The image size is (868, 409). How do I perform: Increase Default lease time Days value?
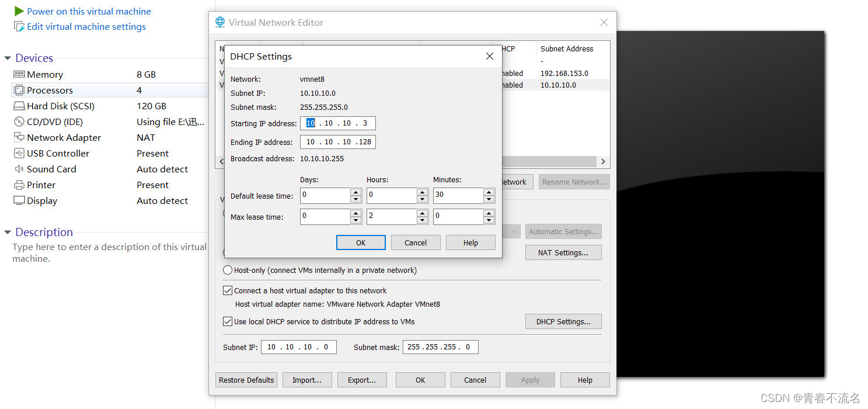pyautogui.click(x=355, y=192)
